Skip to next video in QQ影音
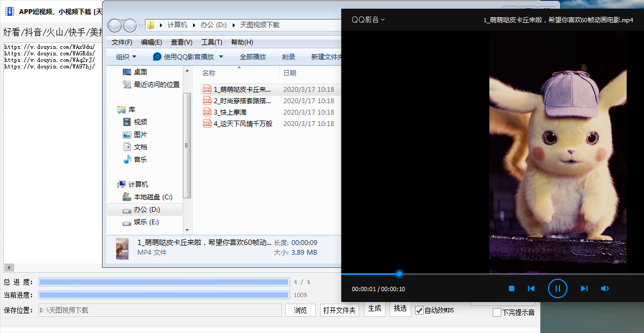This screenshot has width=644, height=333. [584, 288]
